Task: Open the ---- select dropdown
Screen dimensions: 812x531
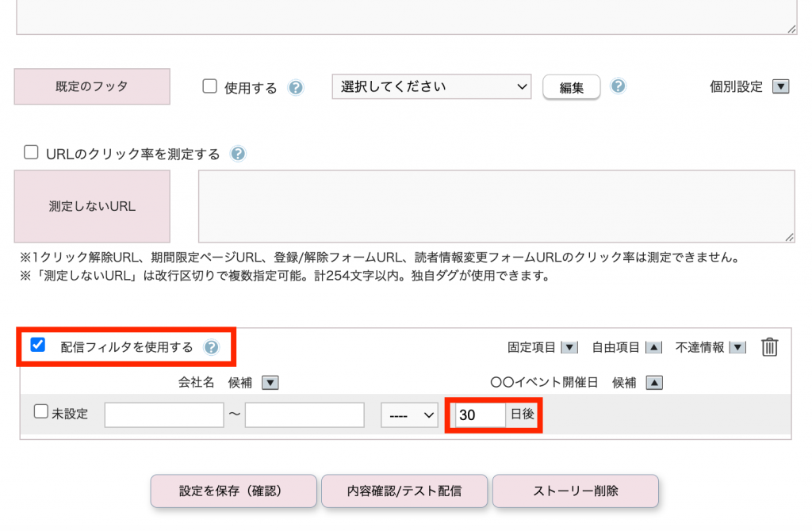Action: 409,415
